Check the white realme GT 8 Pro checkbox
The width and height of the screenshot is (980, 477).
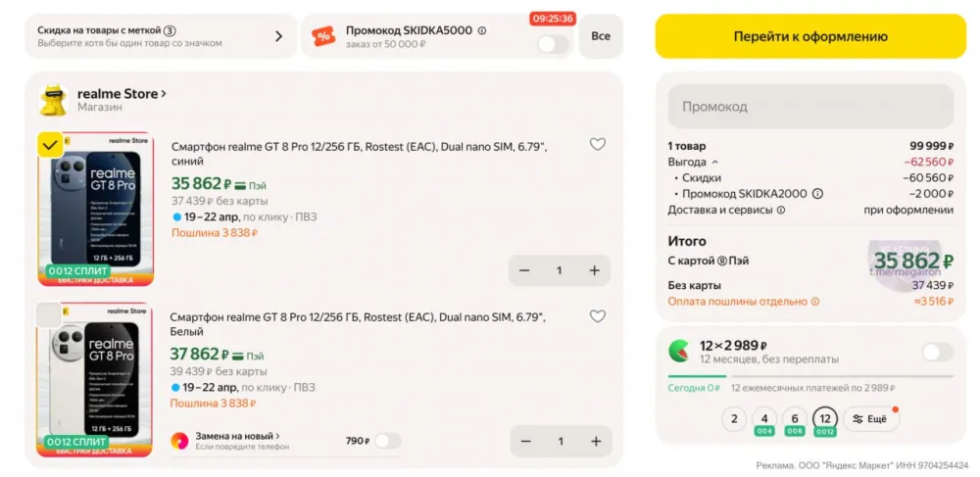pos(48,314)
